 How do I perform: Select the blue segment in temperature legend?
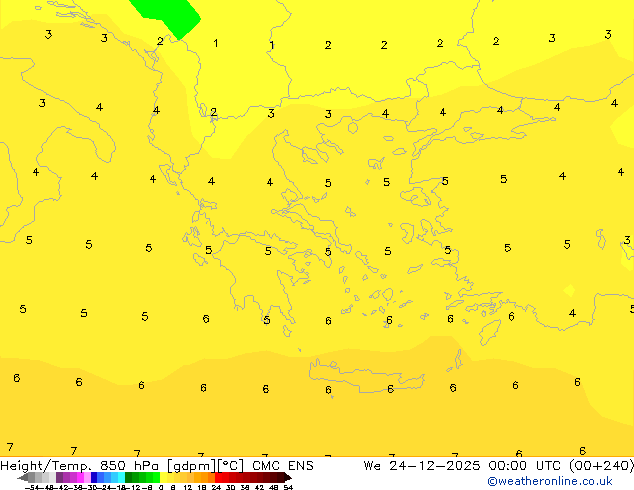[x=100, y=477]
